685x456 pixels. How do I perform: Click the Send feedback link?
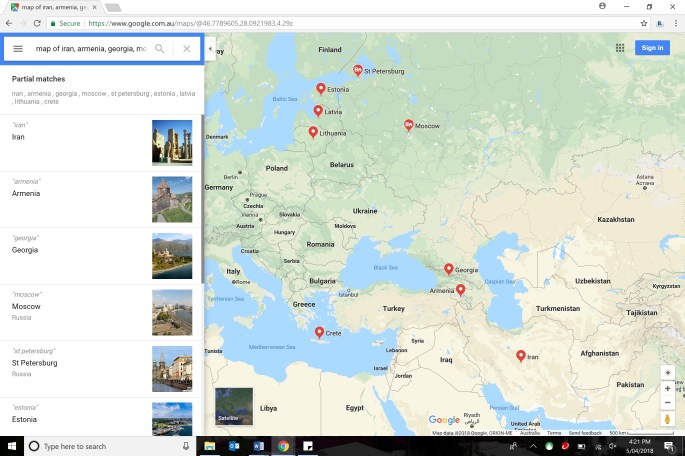tap(585, 433)
